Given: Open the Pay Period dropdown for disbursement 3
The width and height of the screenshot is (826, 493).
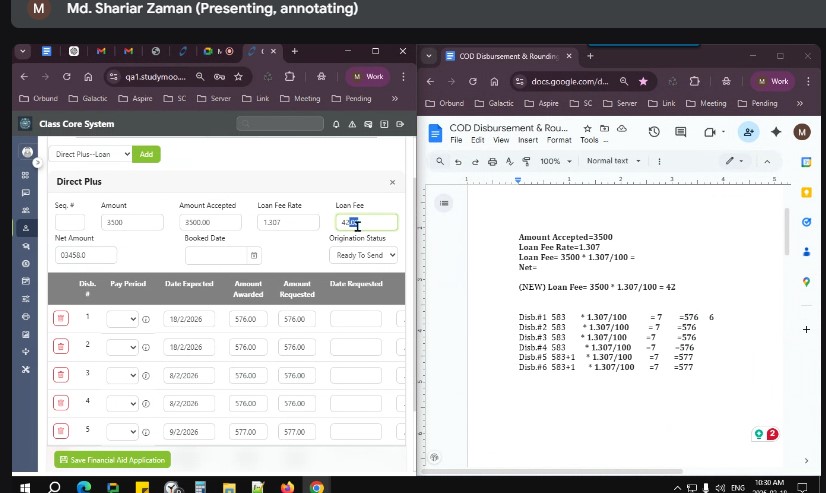Looking at the screenshot, I should (x=122, y=375).
